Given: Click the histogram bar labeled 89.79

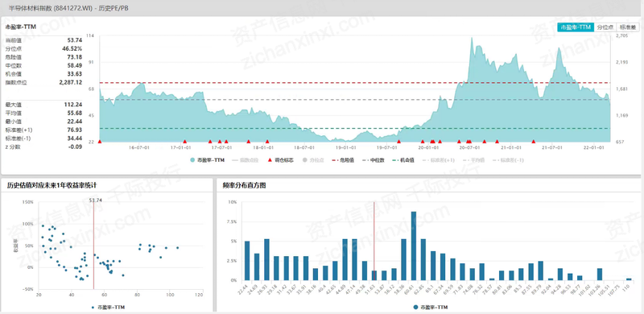Looking at the screenshot, I should coord(540,271).
